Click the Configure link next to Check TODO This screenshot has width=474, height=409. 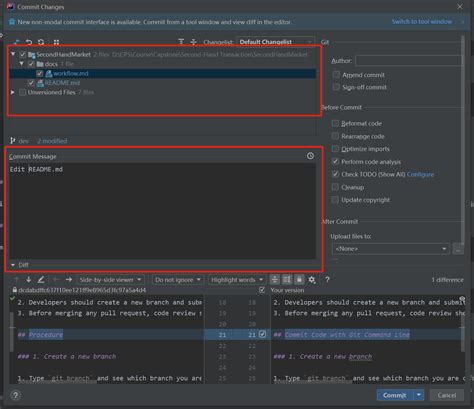[420, 174]
